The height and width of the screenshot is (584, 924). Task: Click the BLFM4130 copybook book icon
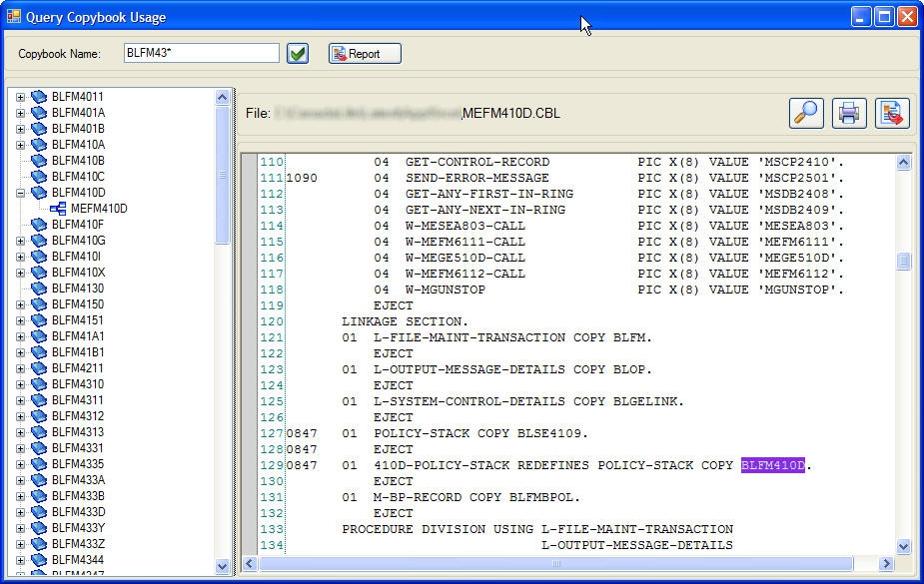coord(39,288)
